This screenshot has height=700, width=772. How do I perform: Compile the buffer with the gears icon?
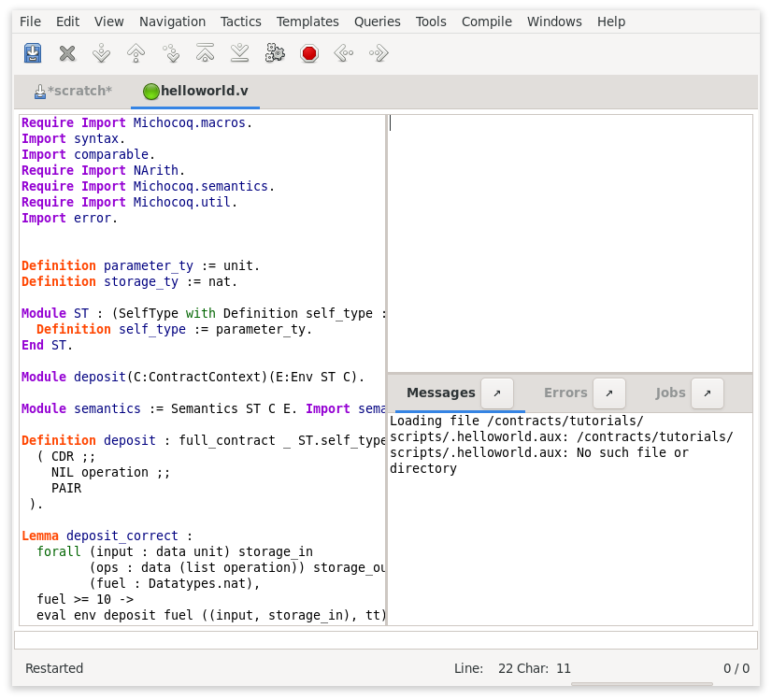tap(274, 53)
